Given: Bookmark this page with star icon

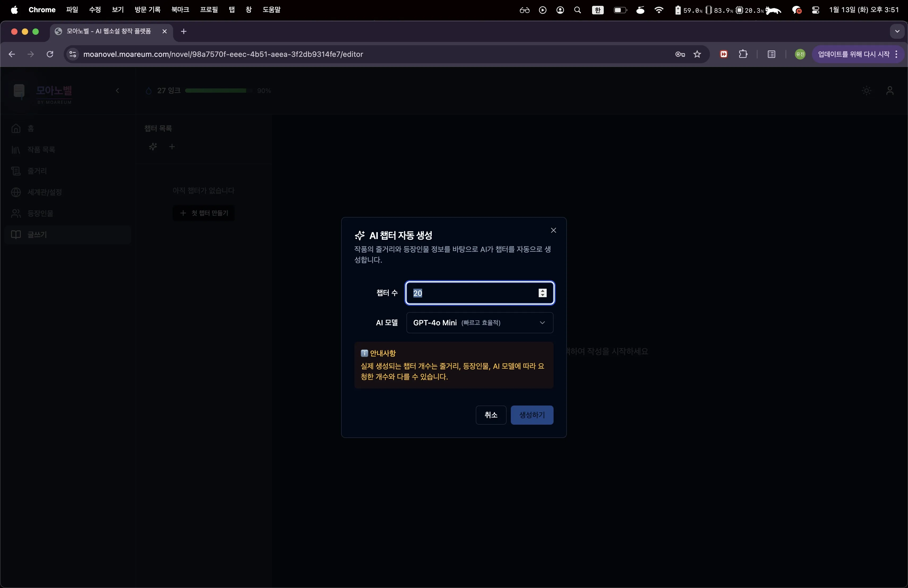Looking at the screenshot, I should [697, 54].
